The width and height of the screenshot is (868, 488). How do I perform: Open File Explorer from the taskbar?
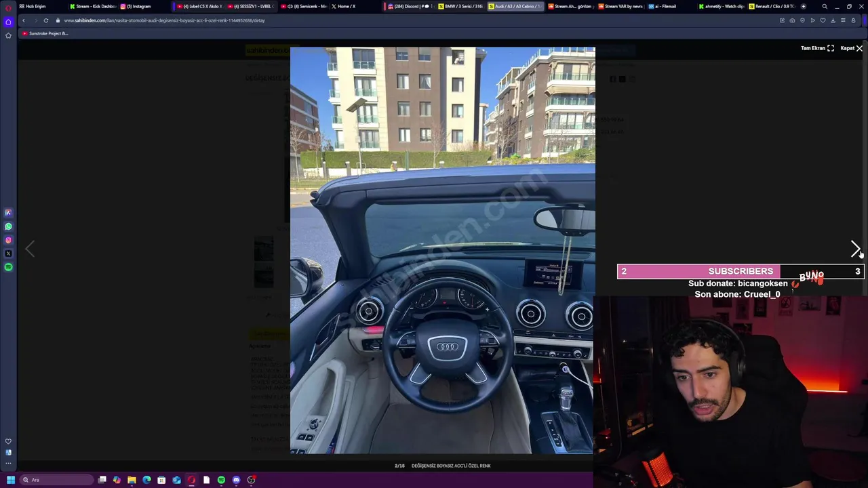132,480
